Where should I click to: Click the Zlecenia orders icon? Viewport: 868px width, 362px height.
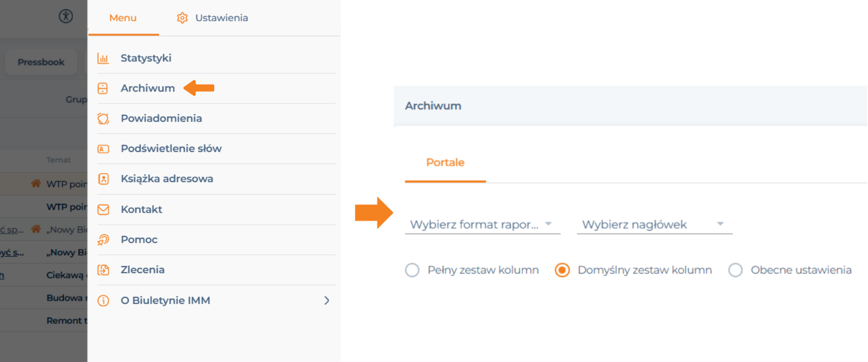[x=103, y=270]
